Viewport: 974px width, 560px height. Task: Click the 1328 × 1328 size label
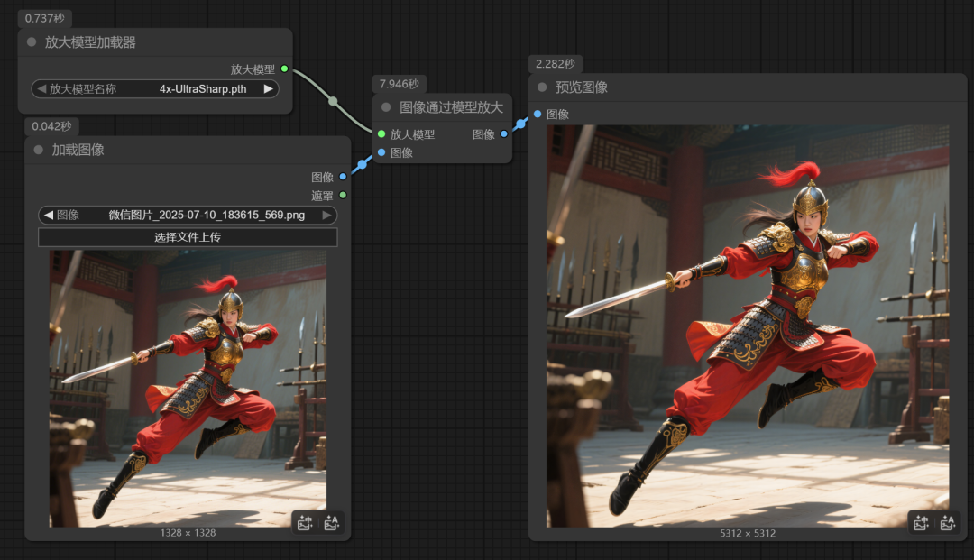pyautogui.click(x=188, y=533)
